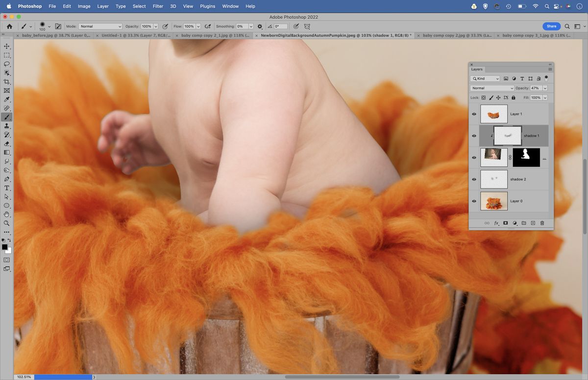Delete layer using trash icon

click(x=542, y=223)
